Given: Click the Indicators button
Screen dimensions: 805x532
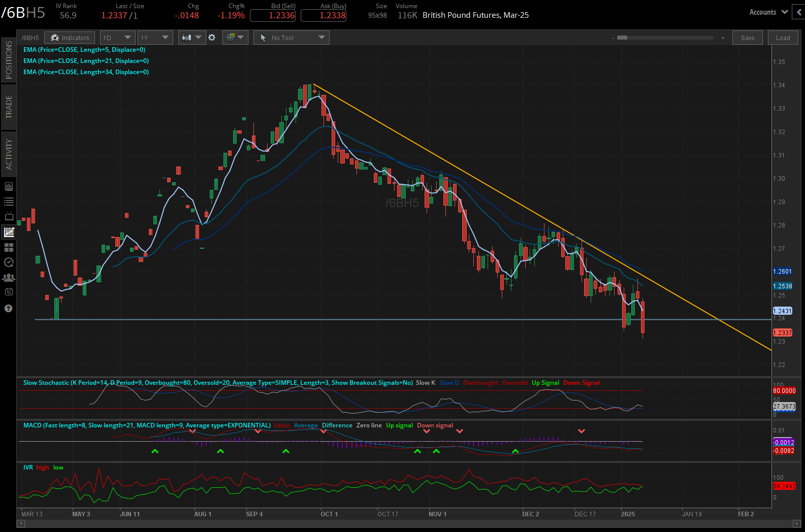Looking at the screenshot, I should [70, 38].
